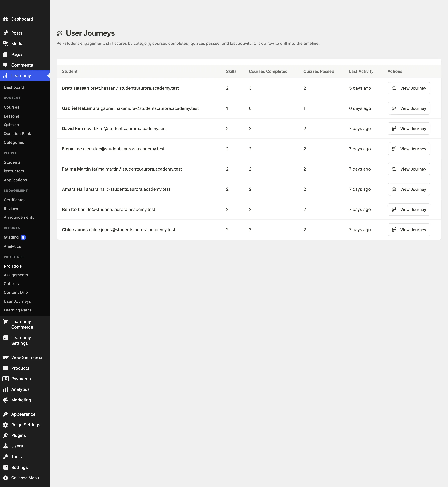This screenshot has height=487, width=448.
Task: Open Learning Paths in sidebar
Action: coord(18,310)
